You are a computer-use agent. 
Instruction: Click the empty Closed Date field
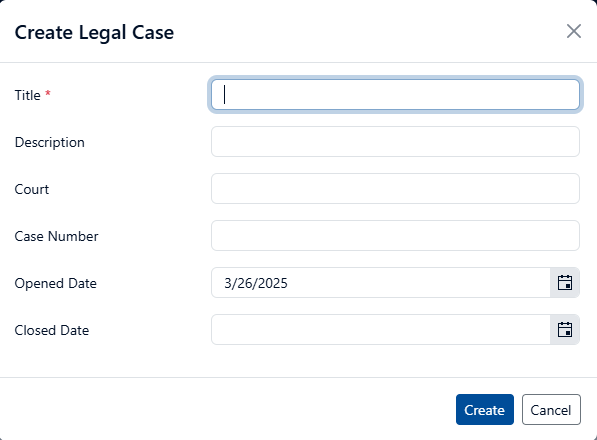[x=381, y=330]
